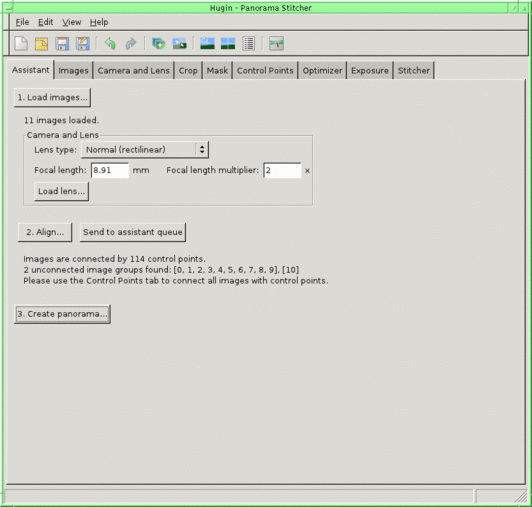Image resolution: width=532 pixels, height=507 pixels.
Task: Undo the last action with the green arrow
Action: point(110,44)
